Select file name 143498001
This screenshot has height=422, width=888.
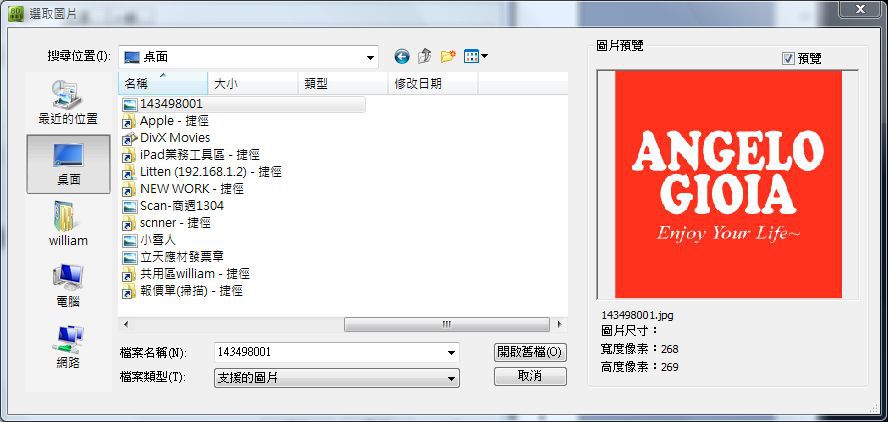[x=171, y=104]
